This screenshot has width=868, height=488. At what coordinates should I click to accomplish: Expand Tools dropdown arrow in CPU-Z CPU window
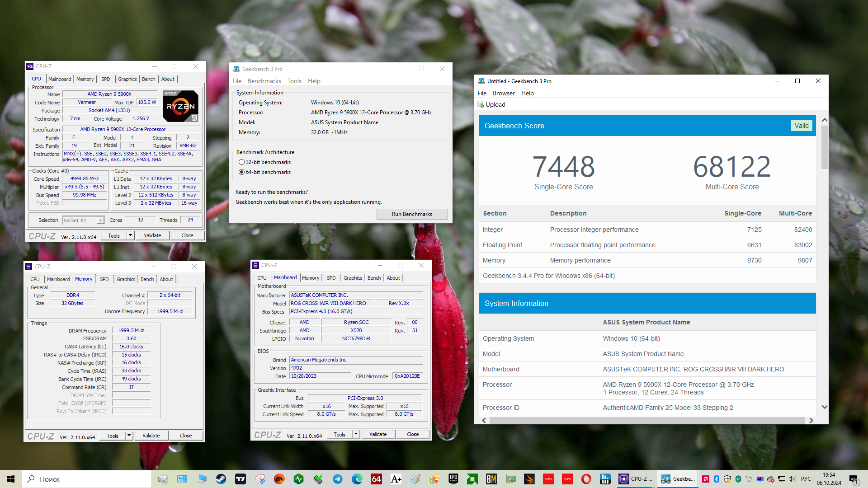[130, 235]
